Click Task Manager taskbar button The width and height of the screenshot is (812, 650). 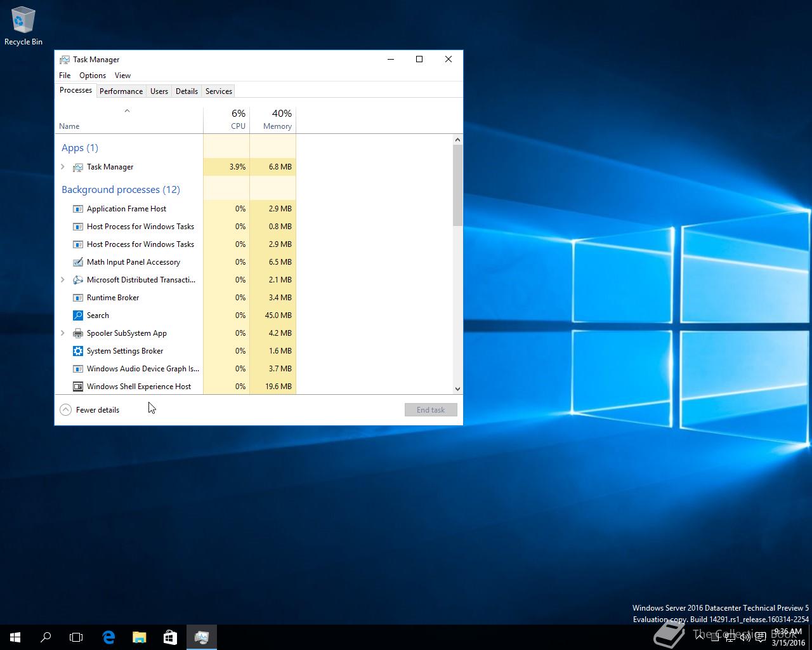point(202,637)
